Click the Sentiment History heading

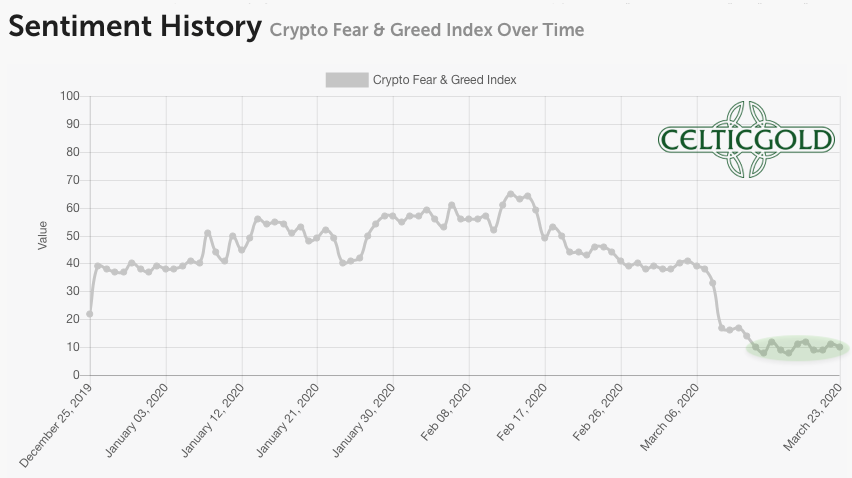134,27
